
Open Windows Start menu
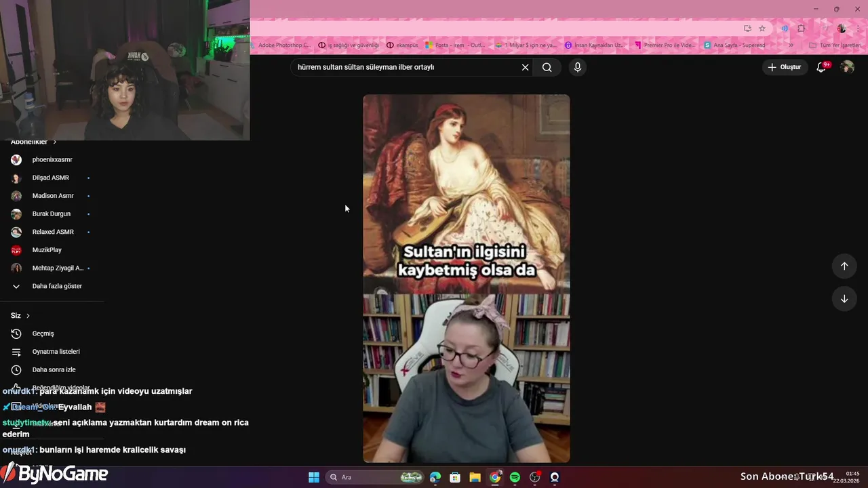(x=314, y=477)
